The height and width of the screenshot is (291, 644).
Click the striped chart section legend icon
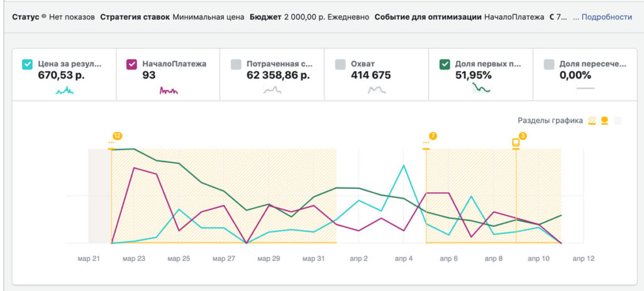click(x=592, y=121)
